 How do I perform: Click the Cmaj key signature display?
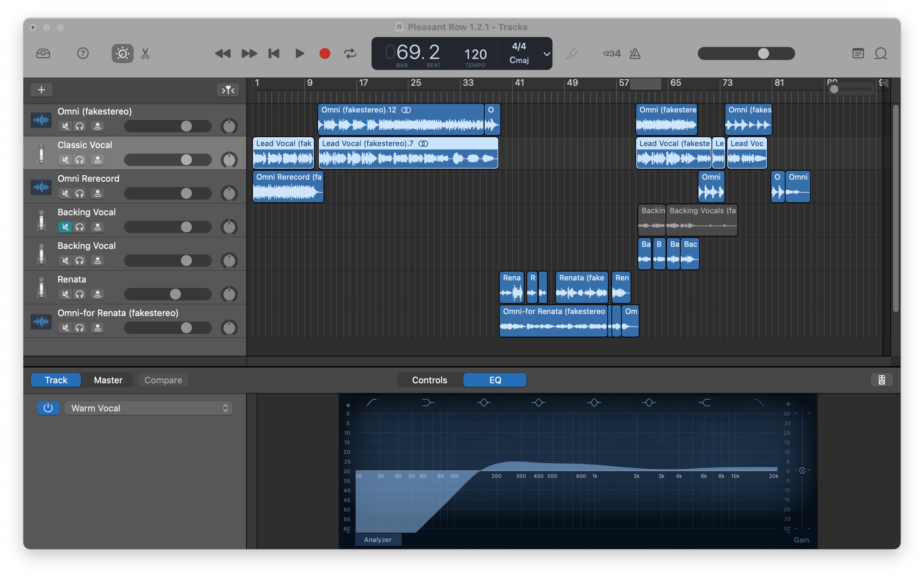[x=519, y=60]
